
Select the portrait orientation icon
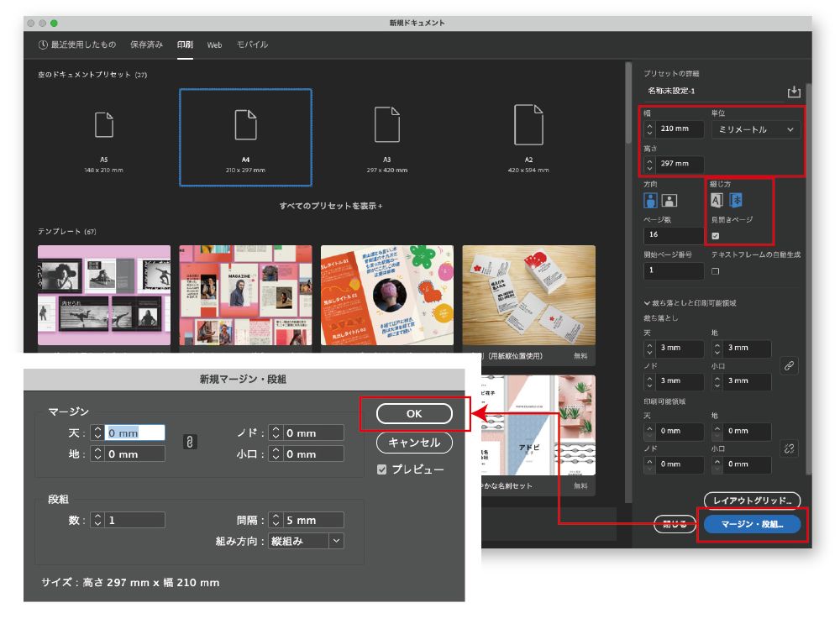coord(651,200)
